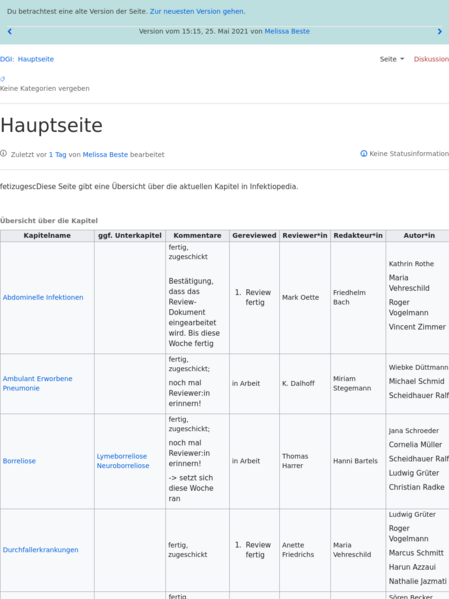Open the Hauptseite breadcrumb link
Screen dimensions: 449x599
coord(36,59)
